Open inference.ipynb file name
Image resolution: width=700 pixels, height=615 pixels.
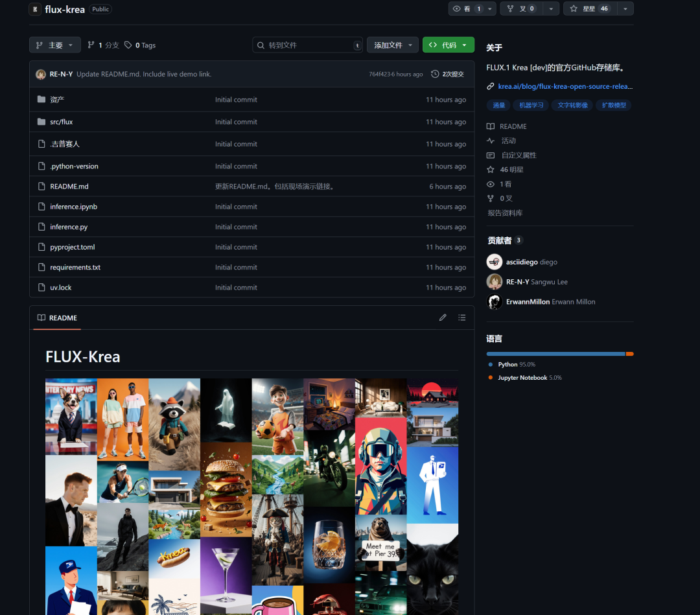coord(74,207)
